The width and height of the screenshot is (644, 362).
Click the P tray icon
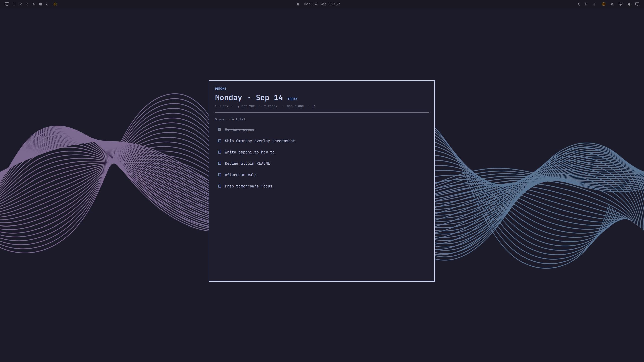coord(586,4)
